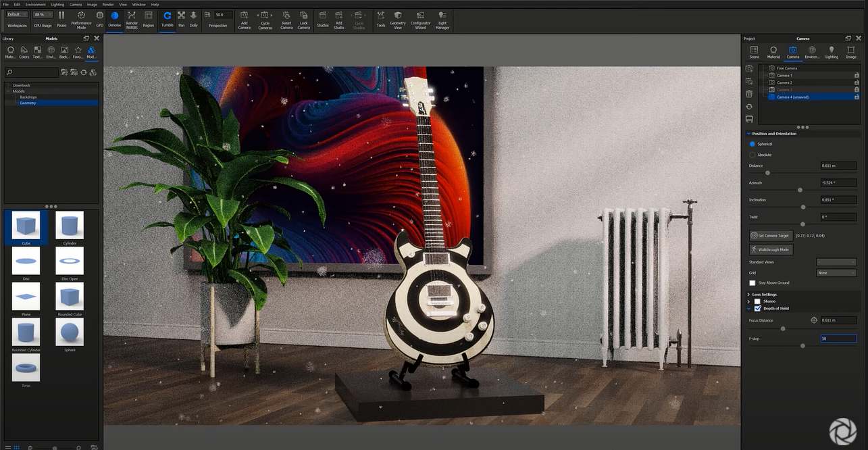Click the delete camera trash icon
Screen dimensions: 868x450
[748, 94]
